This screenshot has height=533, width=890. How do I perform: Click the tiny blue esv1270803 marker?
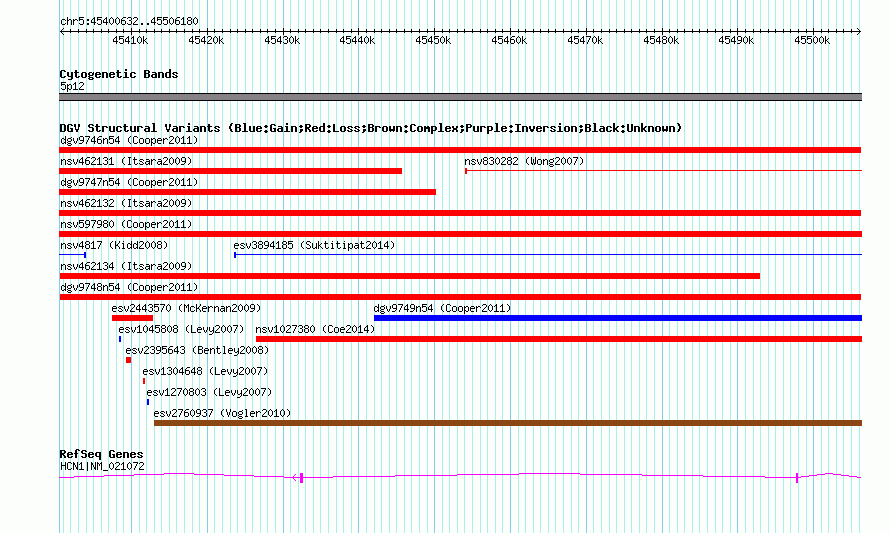pos(148,402)
